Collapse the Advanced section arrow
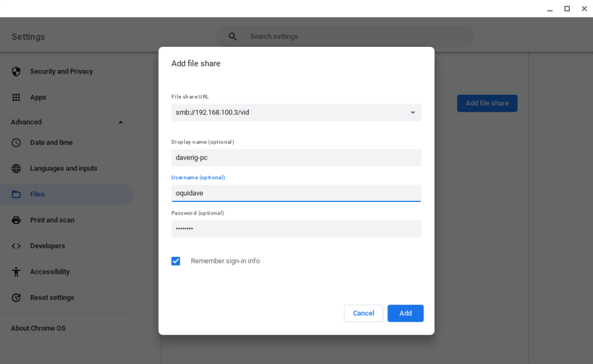593x364 pixels. [x=120, y=122]
